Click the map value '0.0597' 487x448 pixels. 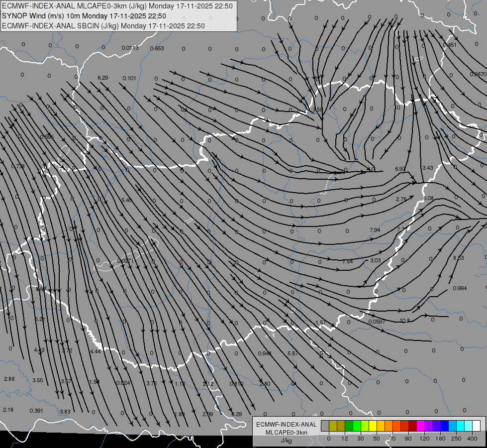377,322
